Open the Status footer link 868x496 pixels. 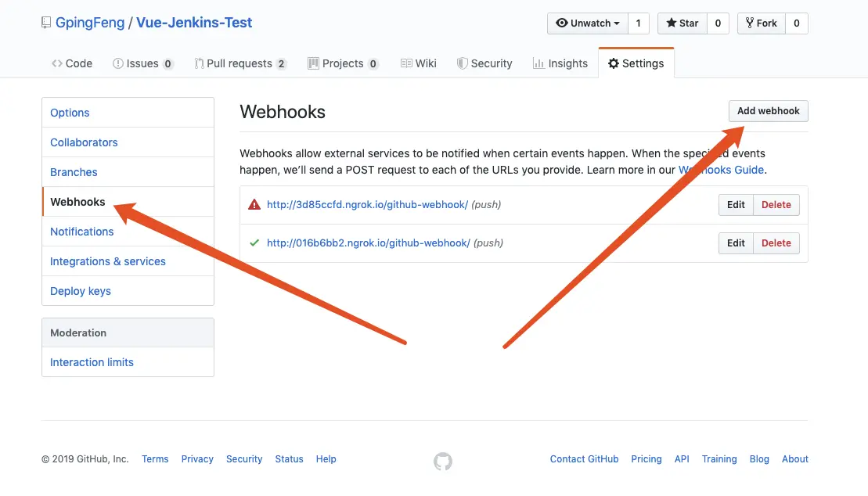pyautogui.click(x=289, y=459)
